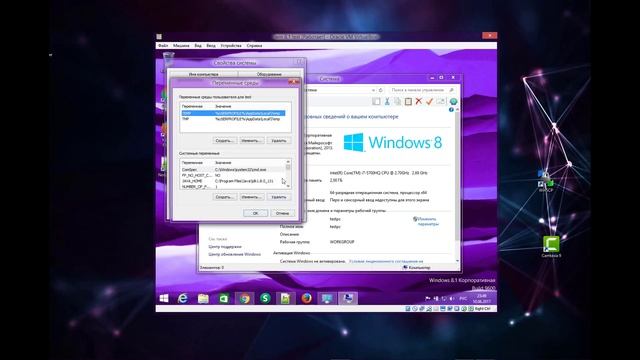Click the system variables scrollbar down arrow
Screen dimensions: 640x360
[288, 186]
